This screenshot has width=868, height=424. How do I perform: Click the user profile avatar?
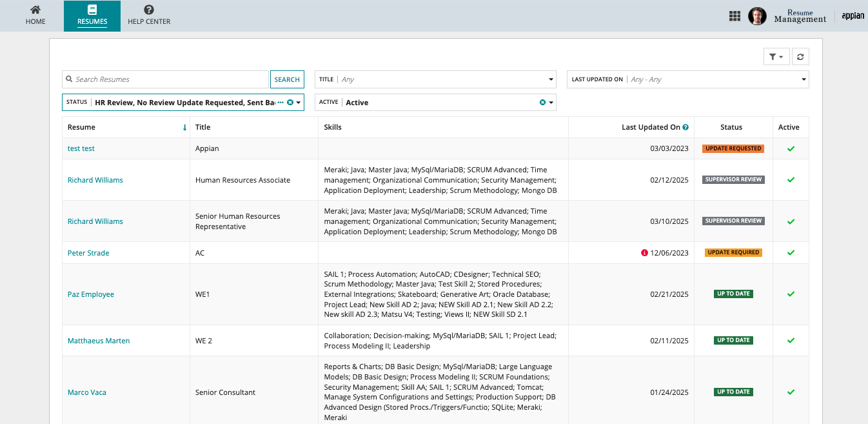click(x=757, y=16)
